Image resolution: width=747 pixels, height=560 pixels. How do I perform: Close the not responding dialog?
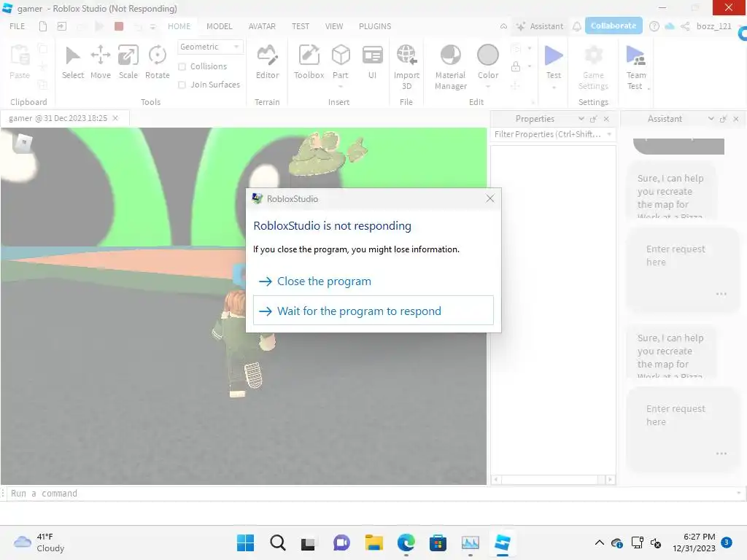(x=489, y=198)
